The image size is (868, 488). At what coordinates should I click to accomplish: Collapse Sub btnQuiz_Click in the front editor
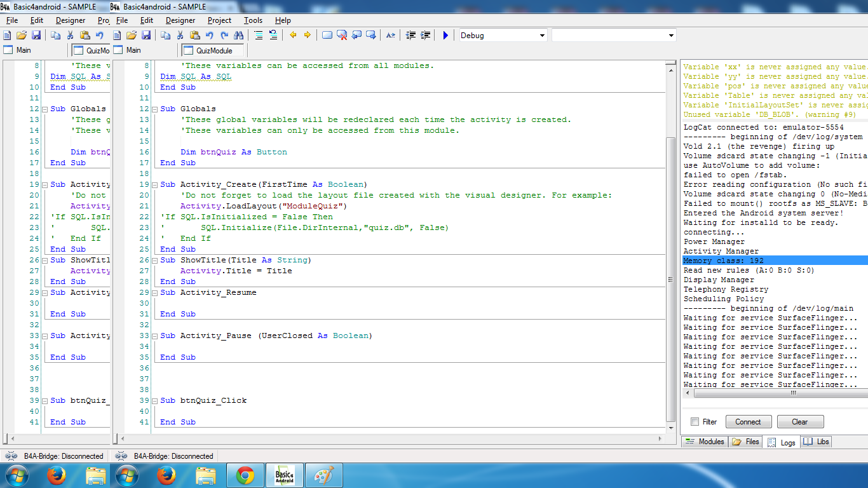pyautogui.click(x=154, y=400)
